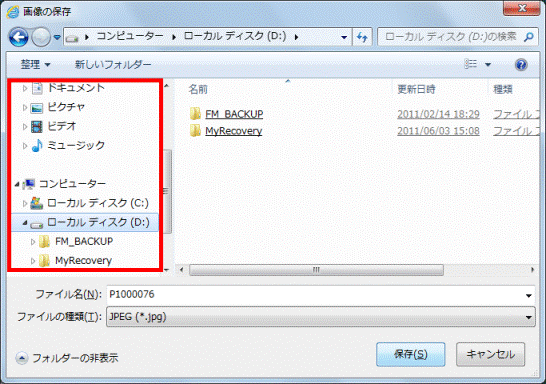Click the search box for ローカル ディスク (D:)
This screenshot has height=384, width=546.
(451, 37)
